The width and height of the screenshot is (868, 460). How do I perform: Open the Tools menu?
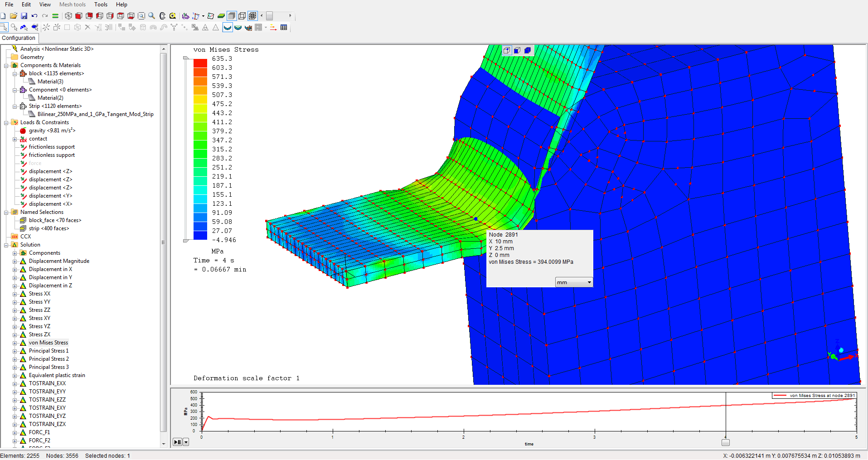click(101, 5)
